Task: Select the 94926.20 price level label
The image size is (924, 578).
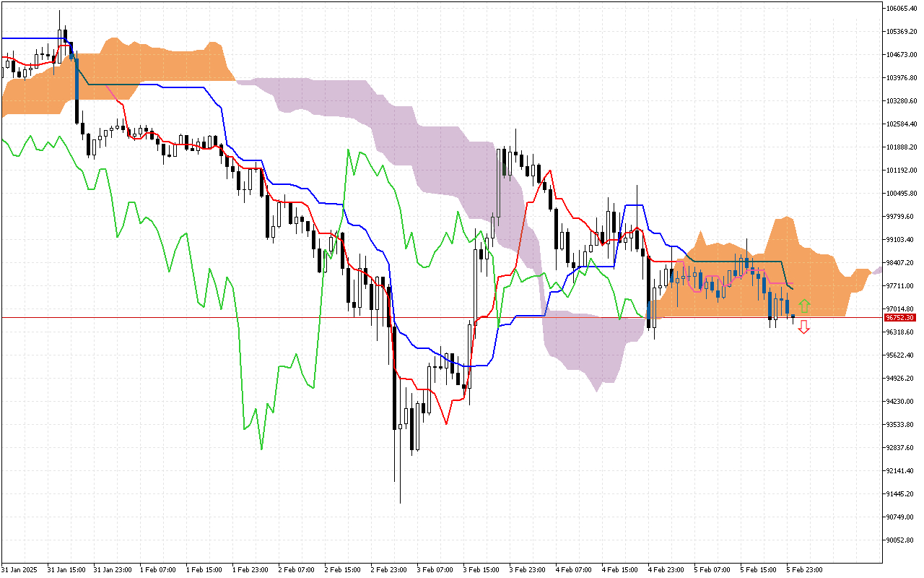Action: [901, 379]
